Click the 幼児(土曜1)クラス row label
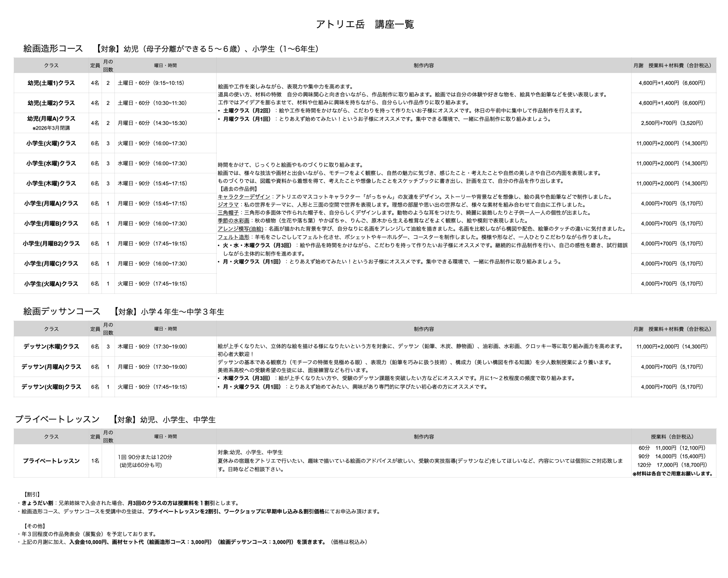The image size is (728, 578). (51, 83)
